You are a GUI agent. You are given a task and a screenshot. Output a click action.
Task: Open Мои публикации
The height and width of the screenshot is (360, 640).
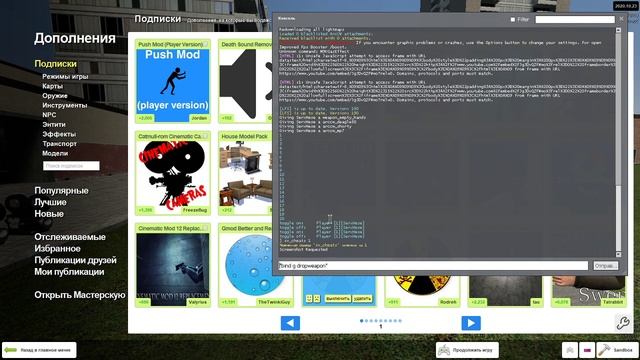(69, 271)
